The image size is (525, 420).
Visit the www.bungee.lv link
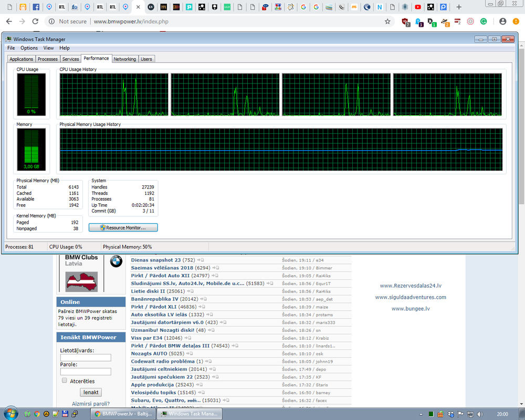[x=411, y=309]
